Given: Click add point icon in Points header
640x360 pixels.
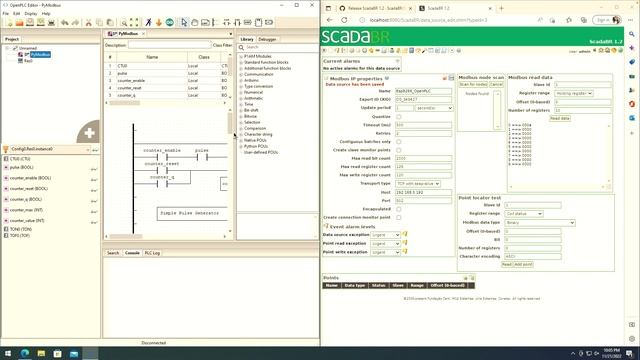Looking at the screenshot, I should (472, 278).
